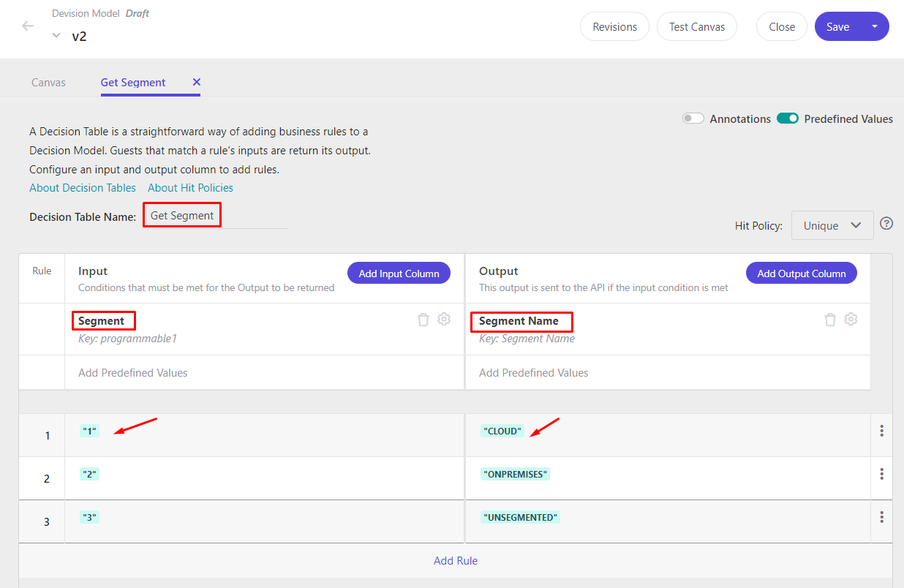Viewport: 904px width, 588px height.
Task: Delete the Segment Name output column
Action: [830, 320]
